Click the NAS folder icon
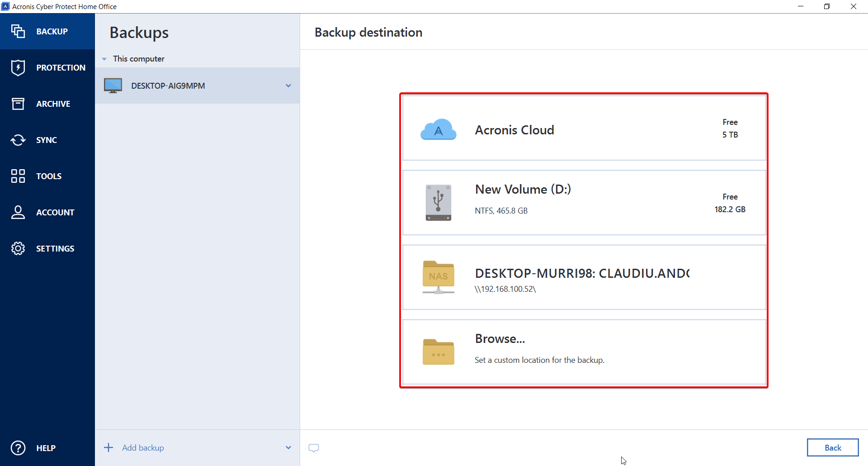The width and height of the screenshot is (868, 466). click(x=438, y=277)
